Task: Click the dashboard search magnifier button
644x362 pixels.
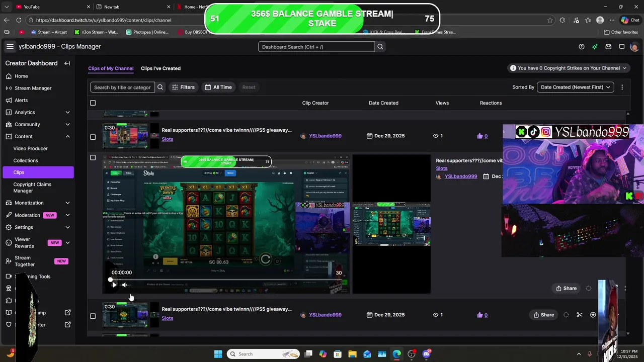Action: (x=380, y=47)
